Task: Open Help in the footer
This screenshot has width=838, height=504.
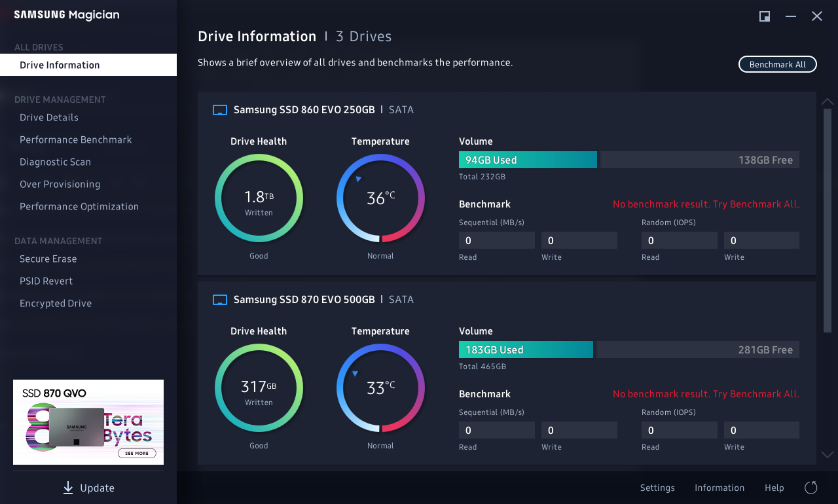Action: [774, 488]
